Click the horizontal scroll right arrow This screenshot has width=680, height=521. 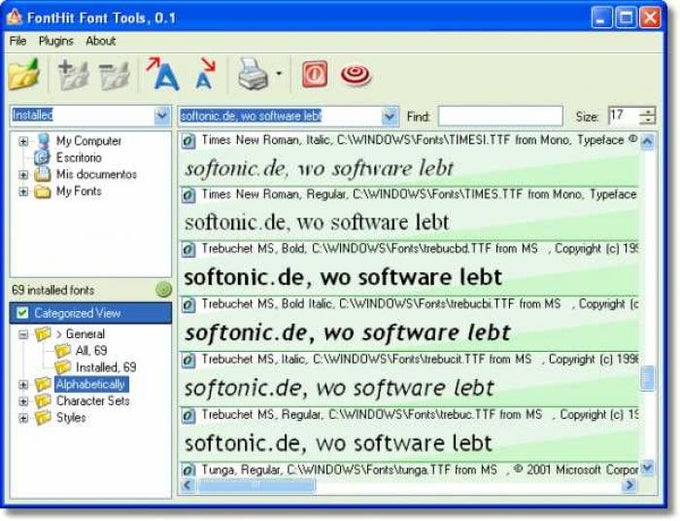tap(630, 485)
